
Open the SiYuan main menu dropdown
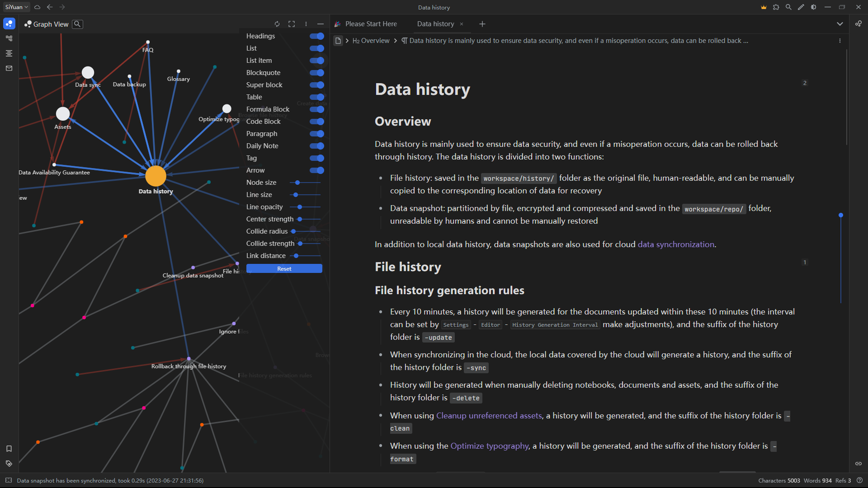17,7
